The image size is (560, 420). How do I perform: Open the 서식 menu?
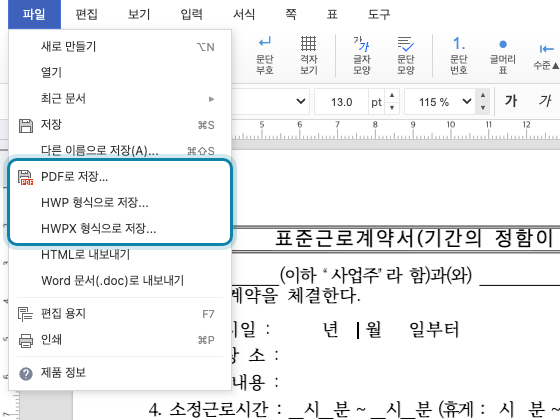point(244,14)
